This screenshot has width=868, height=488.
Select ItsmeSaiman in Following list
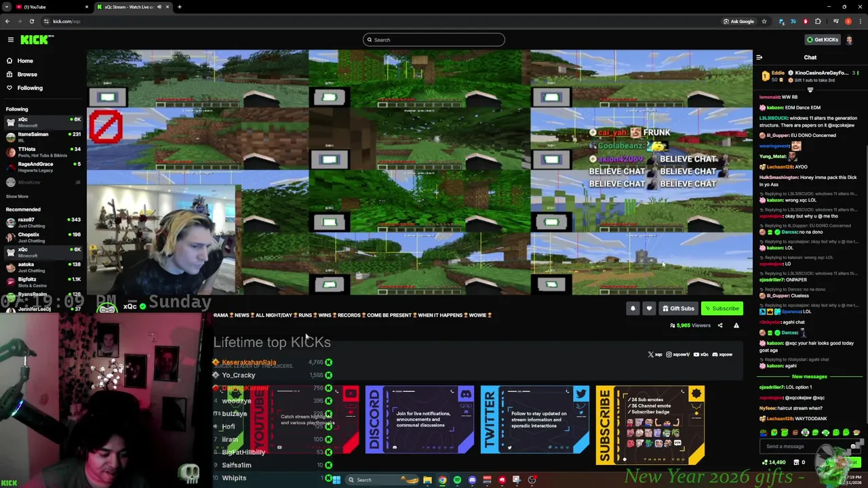[42, 137]
